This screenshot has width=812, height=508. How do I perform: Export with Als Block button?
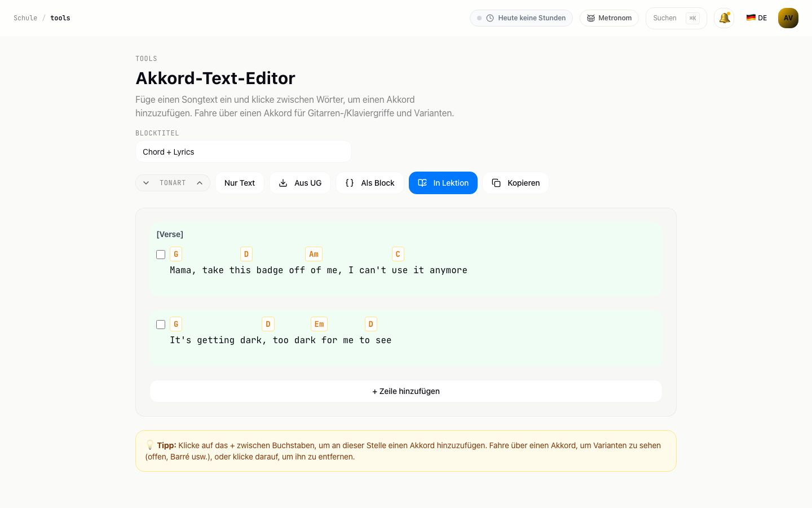370,183
